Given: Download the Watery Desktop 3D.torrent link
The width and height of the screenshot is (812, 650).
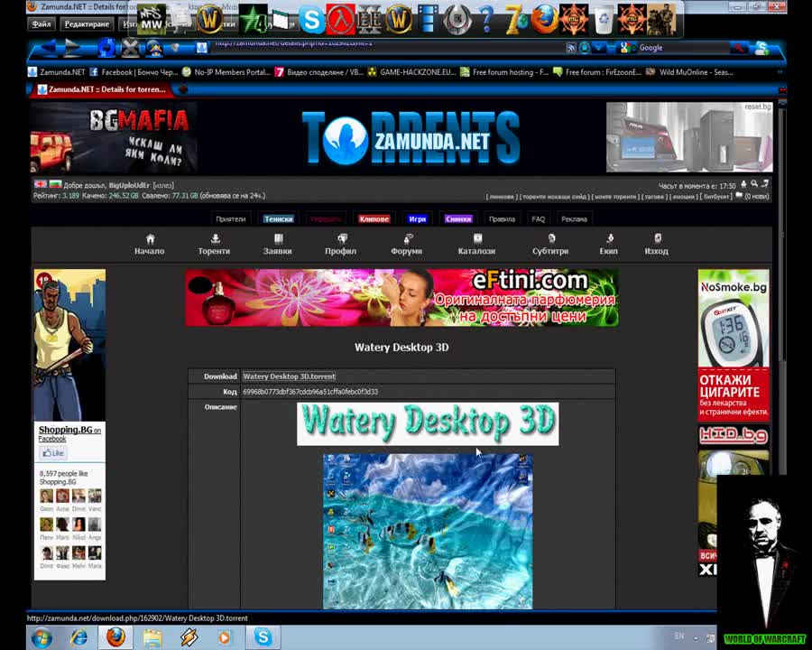Looking at the screenshot, I should [x=289, y=376].
